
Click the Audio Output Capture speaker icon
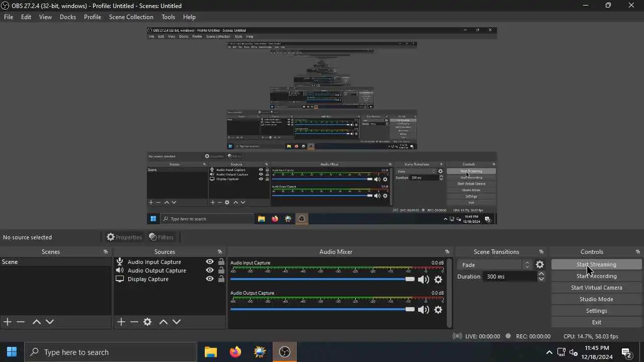[x=120, y=270]
